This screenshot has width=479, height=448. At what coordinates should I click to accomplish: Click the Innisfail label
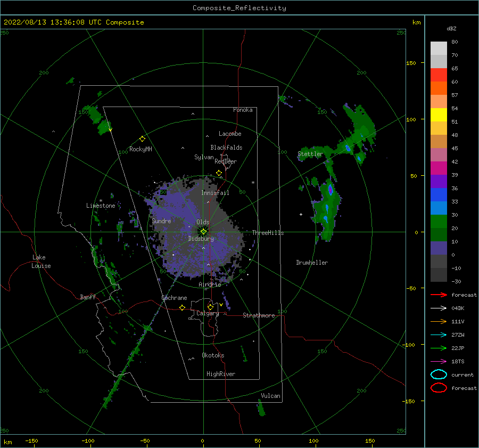pos(215,193)
